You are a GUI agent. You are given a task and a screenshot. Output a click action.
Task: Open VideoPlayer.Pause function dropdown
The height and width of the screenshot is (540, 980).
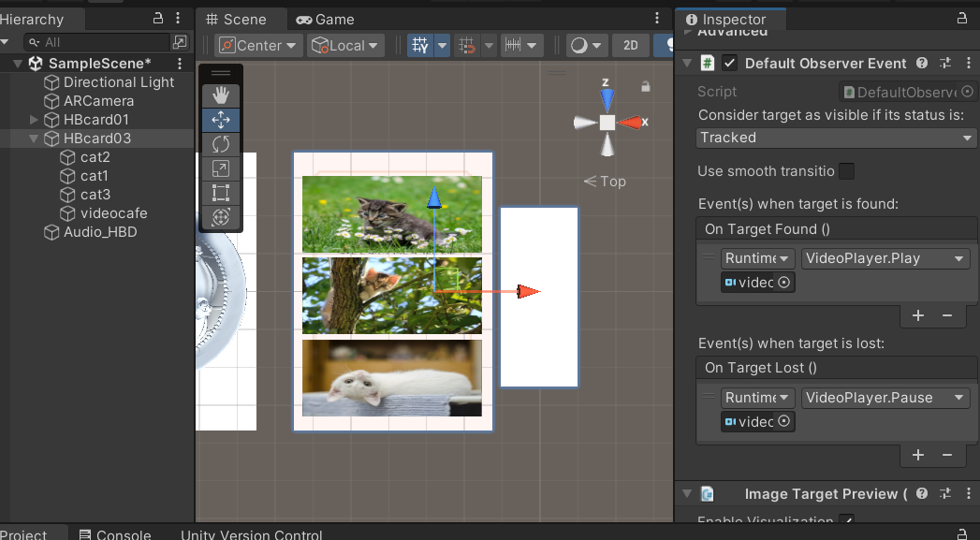click(885, 398)
